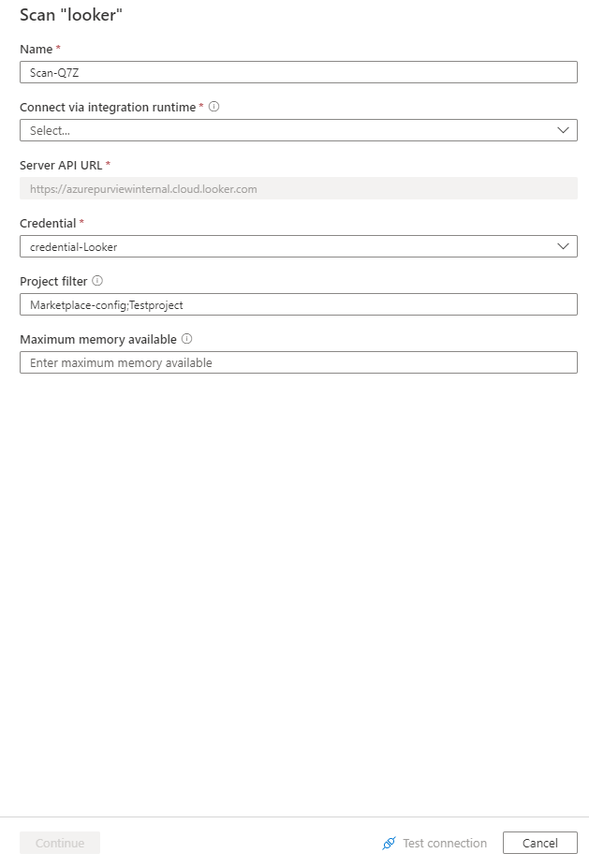Viewport: 589px width, 868px height.
Task: Click the Credential field label
Action: click(49, 224)
